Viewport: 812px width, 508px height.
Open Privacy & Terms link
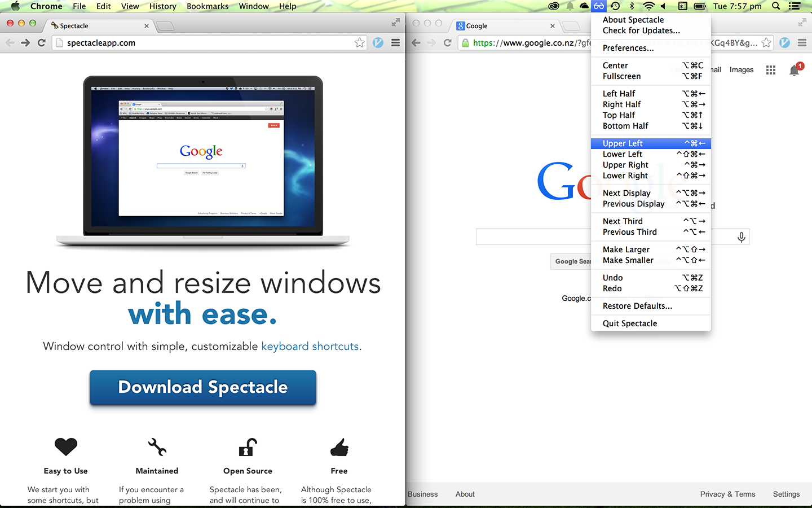pos(727,494)
